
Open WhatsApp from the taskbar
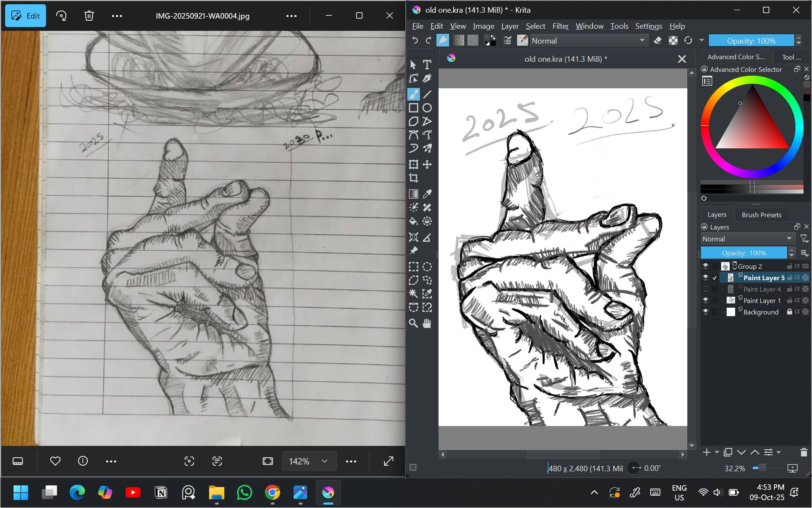[x=245, y=492]
